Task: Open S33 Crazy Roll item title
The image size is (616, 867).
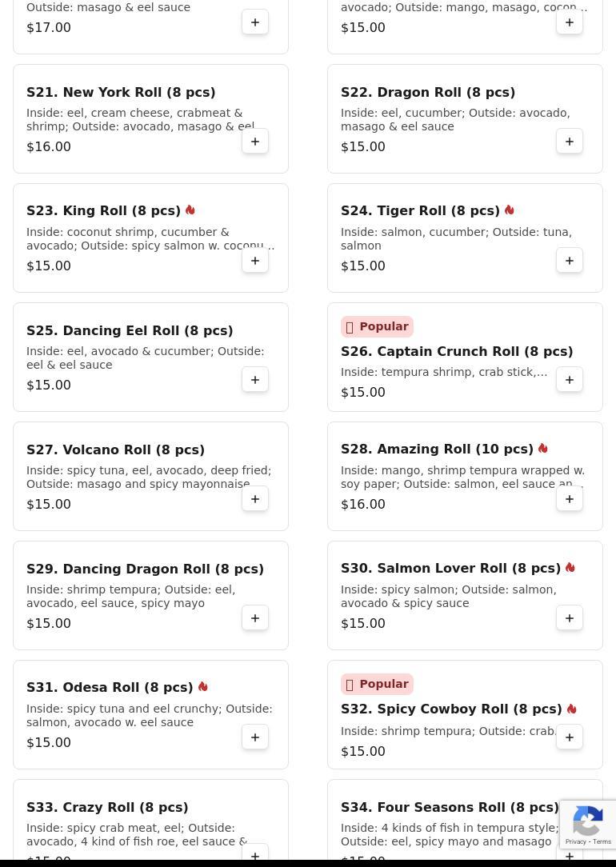Action: pyautogui.click(x=107, y=807)
